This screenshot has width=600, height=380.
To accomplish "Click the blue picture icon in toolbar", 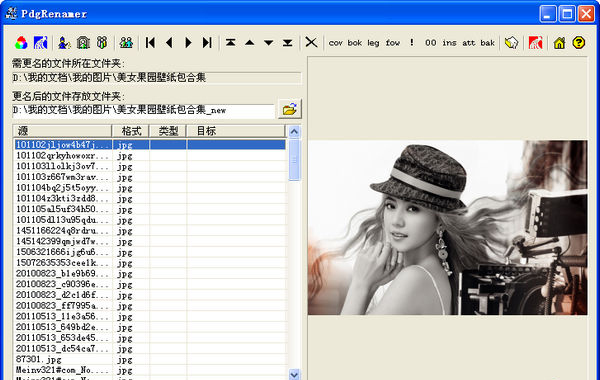I will point(41,42).
